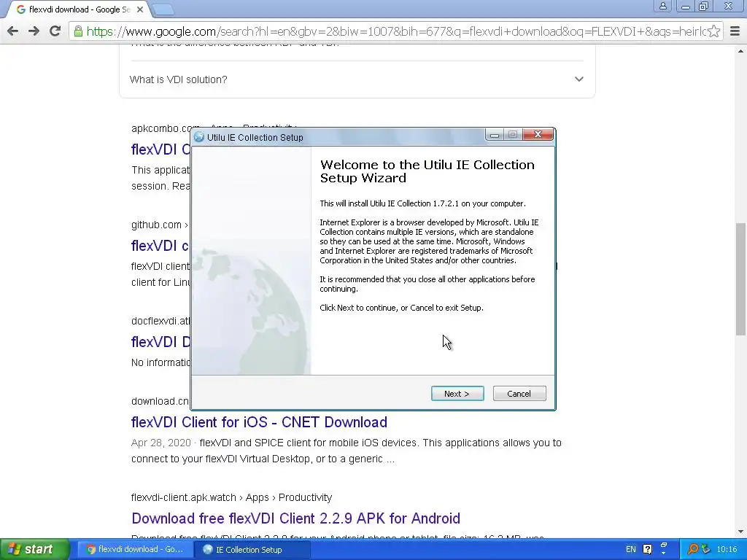This screenshot has height=560, width=747.
Task: Click the Safely Remove Hardware tray icon
Action: (705, 550)
